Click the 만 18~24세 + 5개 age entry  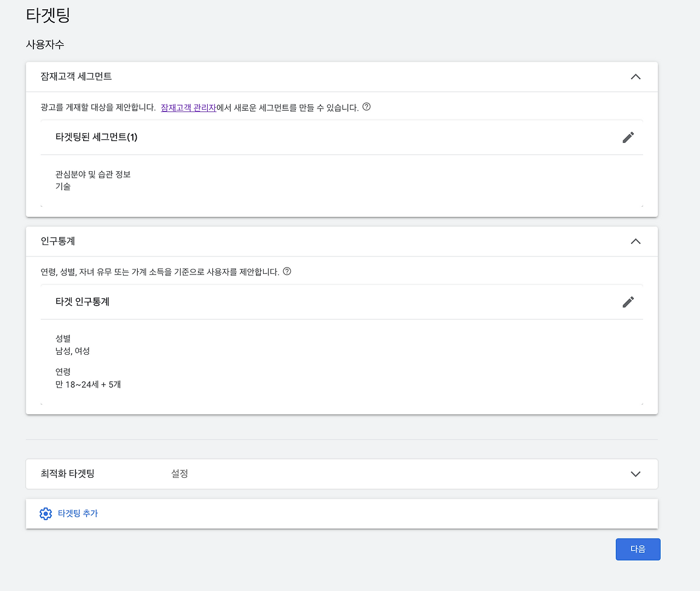(x=89, y=384)
